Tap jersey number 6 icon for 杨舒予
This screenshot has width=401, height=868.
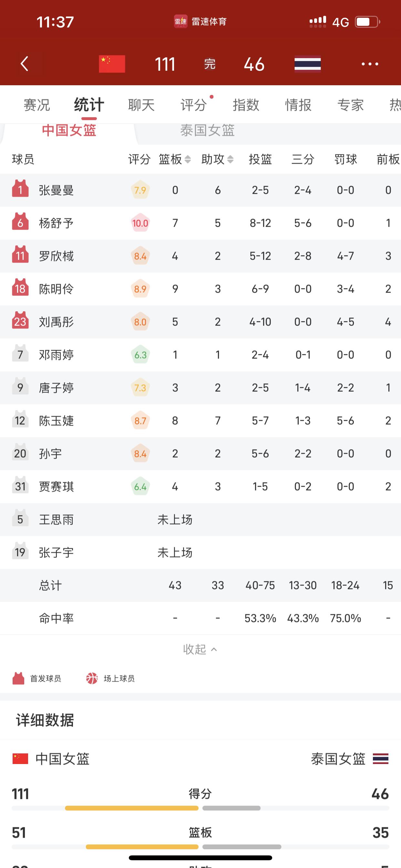pos(20,222)
